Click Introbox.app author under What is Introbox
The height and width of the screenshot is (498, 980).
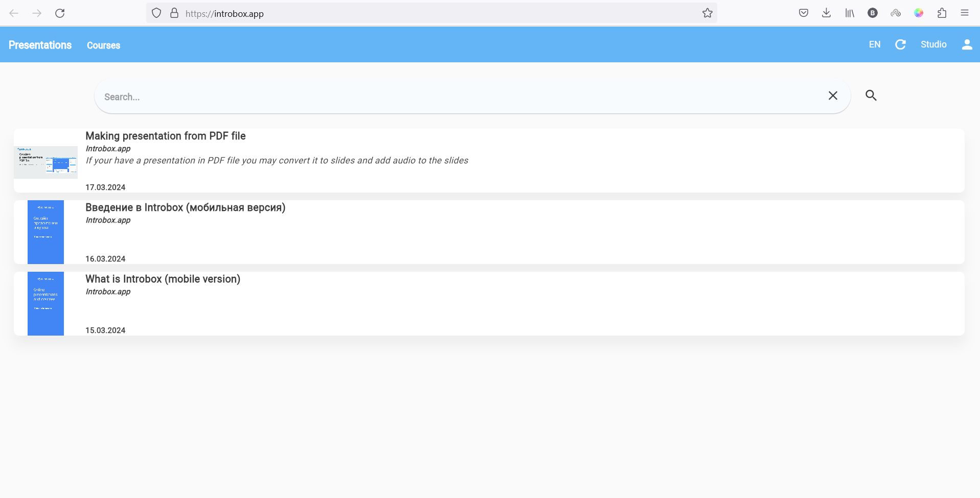[108, 292]
